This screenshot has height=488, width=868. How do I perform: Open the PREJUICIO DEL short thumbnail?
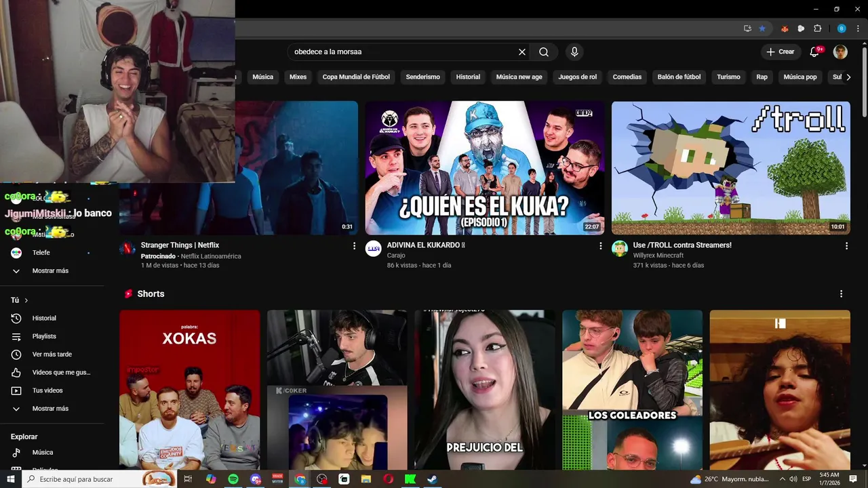pos(485,390)
